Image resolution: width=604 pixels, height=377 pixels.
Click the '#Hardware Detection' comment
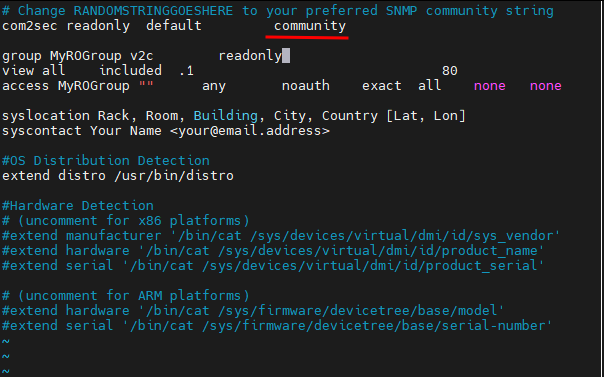pyautogui.click(x=78, y=206)
